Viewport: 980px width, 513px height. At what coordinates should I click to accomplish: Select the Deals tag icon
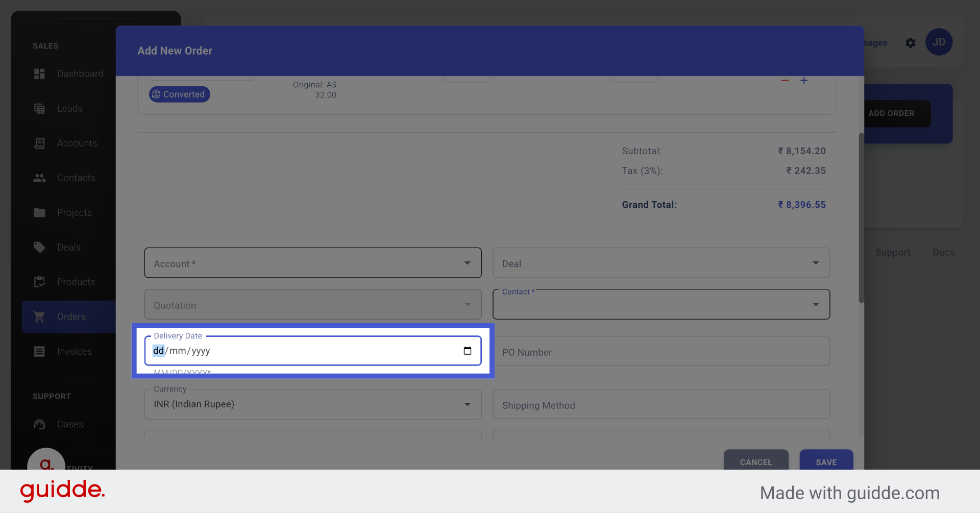click(x=39, y=248)
